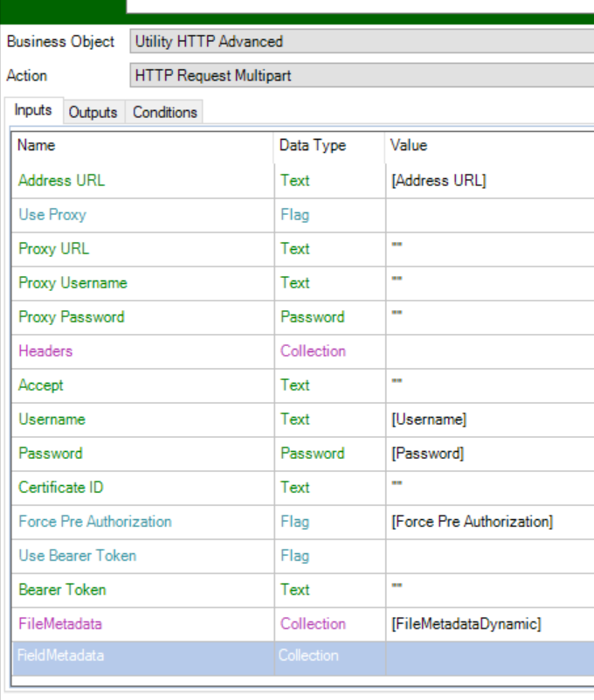Screen dimensions: 594x700
Task: Select the Inputs tab
Action: click(x=34, y=111)
